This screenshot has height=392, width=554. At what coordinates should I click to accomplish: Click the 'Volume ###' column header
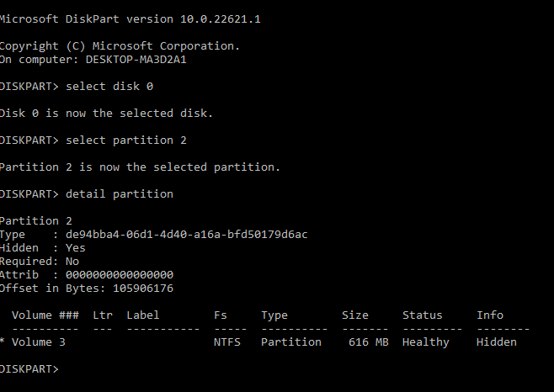coord(45,315)
